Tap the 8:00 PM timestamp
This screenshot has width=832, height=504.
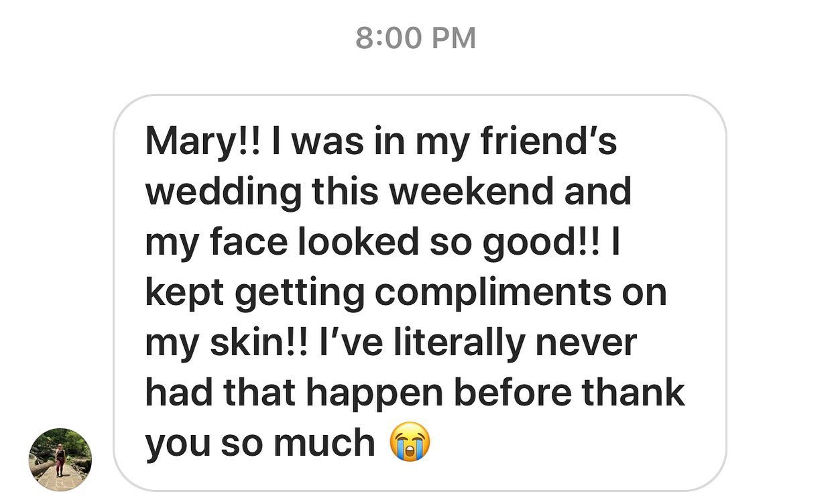[416, 38]
